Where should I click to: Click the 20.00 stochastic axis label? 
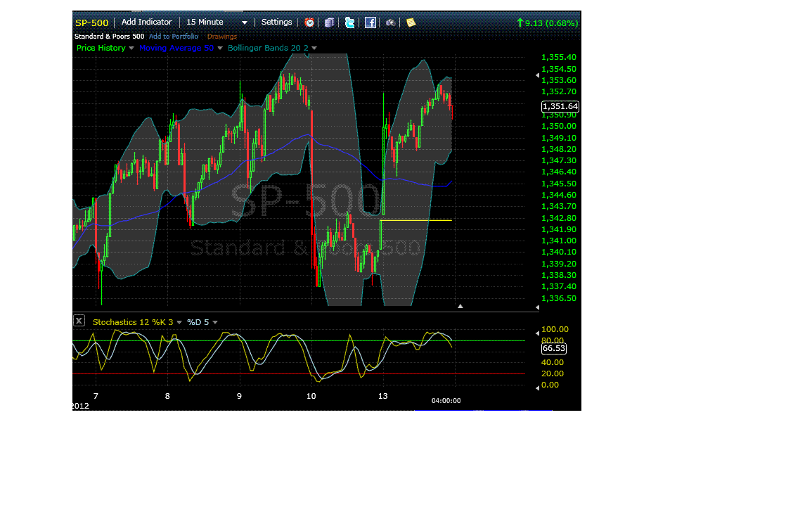[x=553, y=373]
